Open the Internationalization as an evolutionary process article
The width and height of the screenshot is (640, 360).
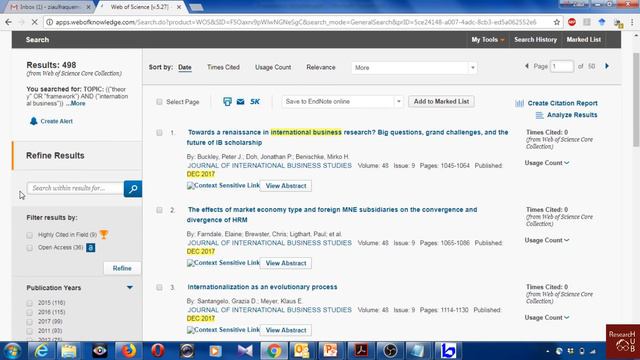pos(262,287)
